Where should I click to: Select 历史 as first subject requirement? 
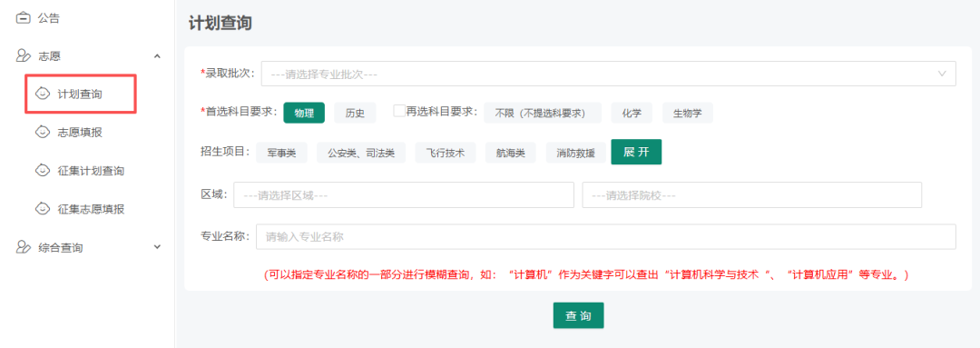355,113
